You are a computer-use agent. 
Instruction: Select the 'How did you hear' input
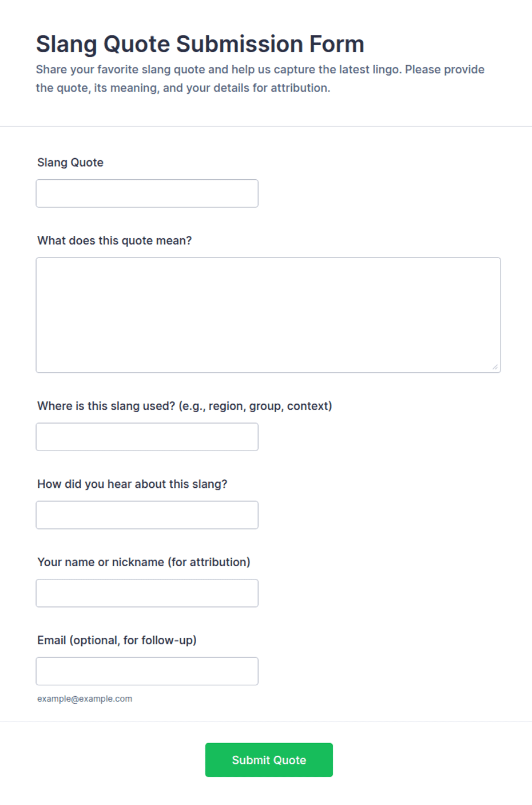point(147,515)
